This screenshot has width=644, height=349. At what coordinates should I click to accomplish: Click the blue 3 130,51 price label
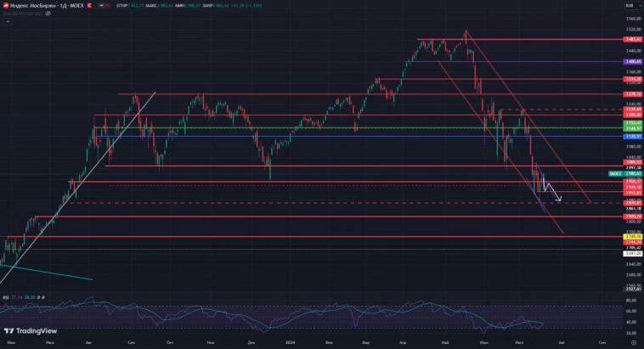[632, 136]
